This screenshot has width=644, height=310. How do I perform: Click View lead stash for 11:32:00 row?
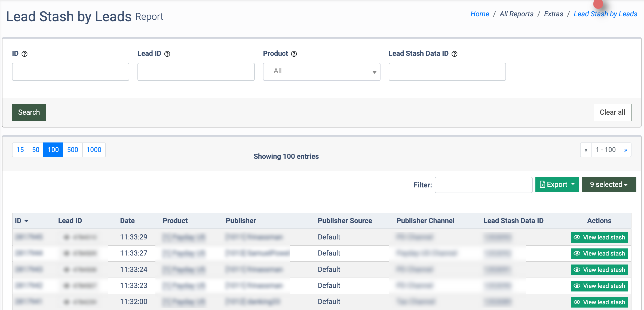(599, 302)
